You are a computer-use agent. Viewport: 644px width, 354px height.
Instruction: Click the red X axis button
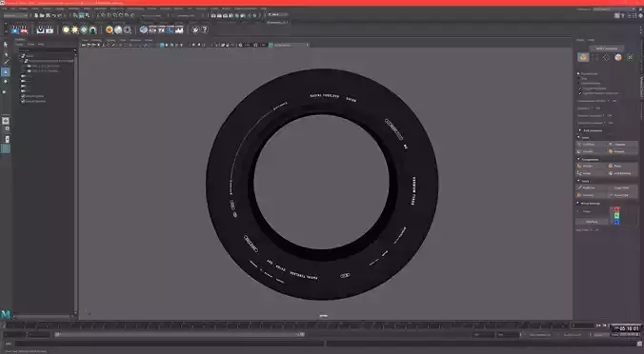pos(616,209)
